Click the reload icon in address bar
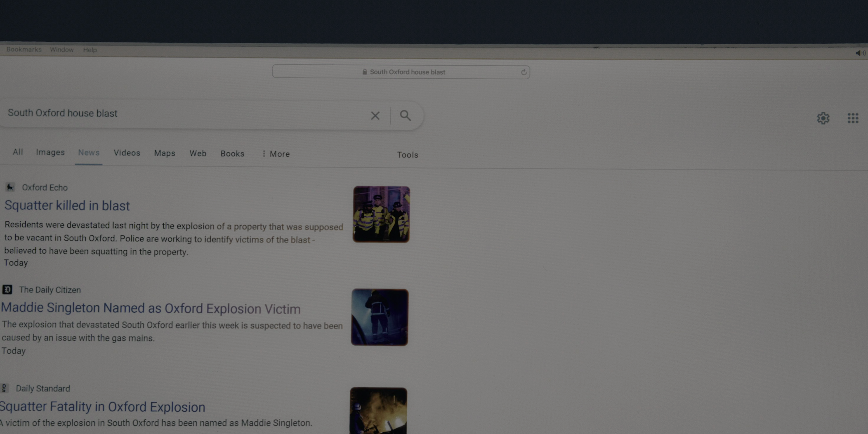This screenshot has width=868, height=434. pos(524,72)
